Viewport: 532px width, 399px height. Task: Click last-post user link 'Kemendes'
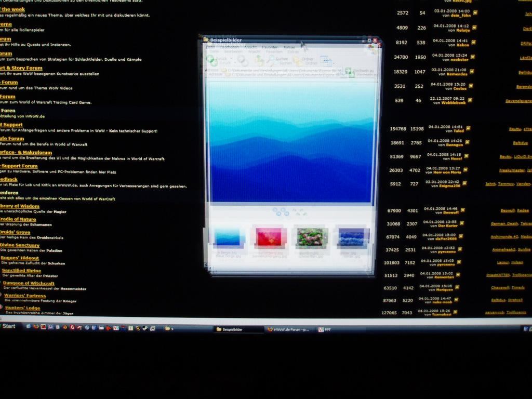[x=457, y=74]
